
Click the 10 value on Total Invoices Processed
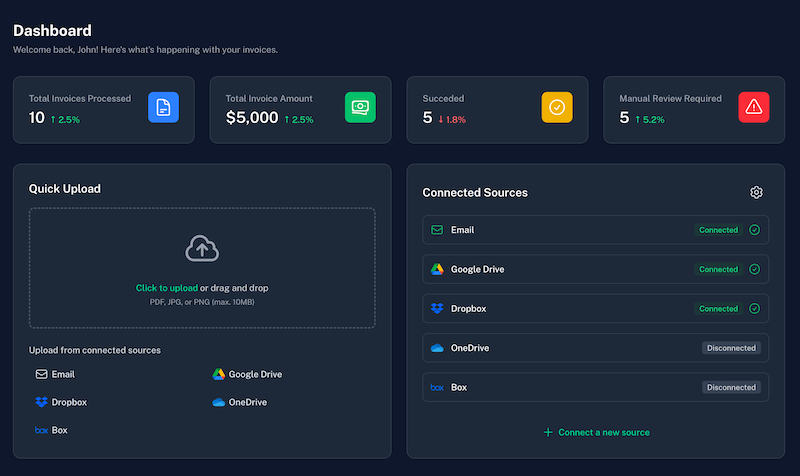coord(37,118)
